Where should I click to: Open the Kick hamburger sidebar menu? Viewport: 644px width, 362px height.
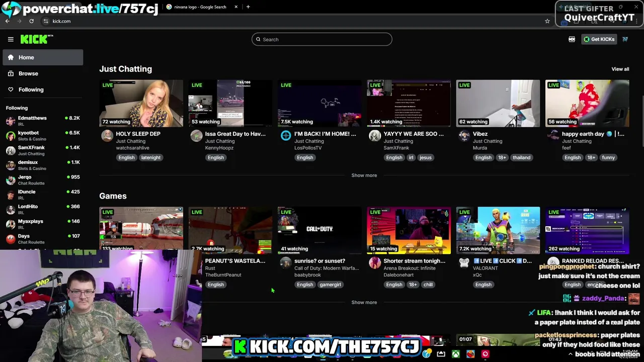(11, 39)
